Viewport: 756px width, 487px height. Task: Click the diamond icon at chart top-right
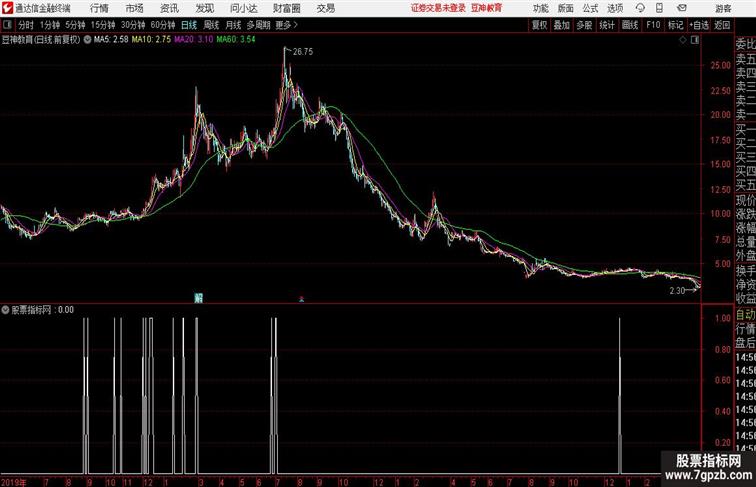click(x=683, y=40)
